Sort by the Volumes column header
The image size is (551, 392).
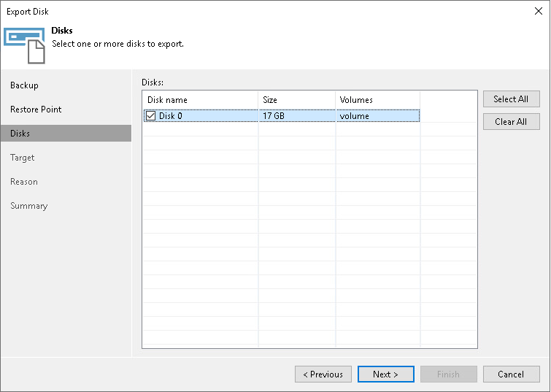tap(378, 100)
